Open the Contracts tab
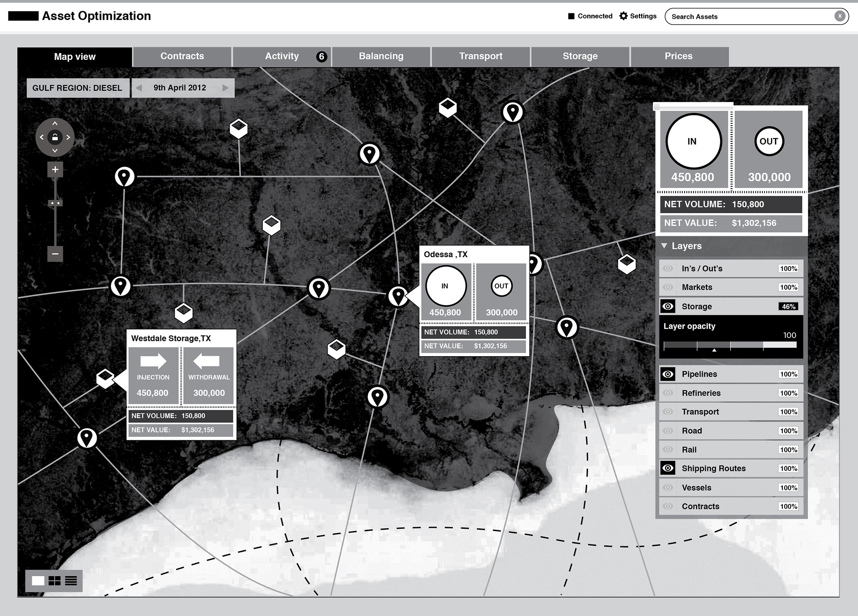The width and height of the screenshot is (858, 616). click(x=182, y=56)
